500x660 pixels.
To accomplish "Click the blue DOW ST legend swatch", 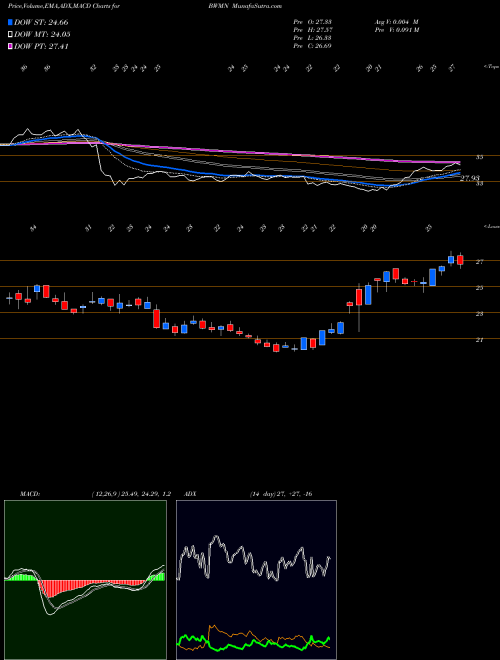I will (x=11, y=22).
